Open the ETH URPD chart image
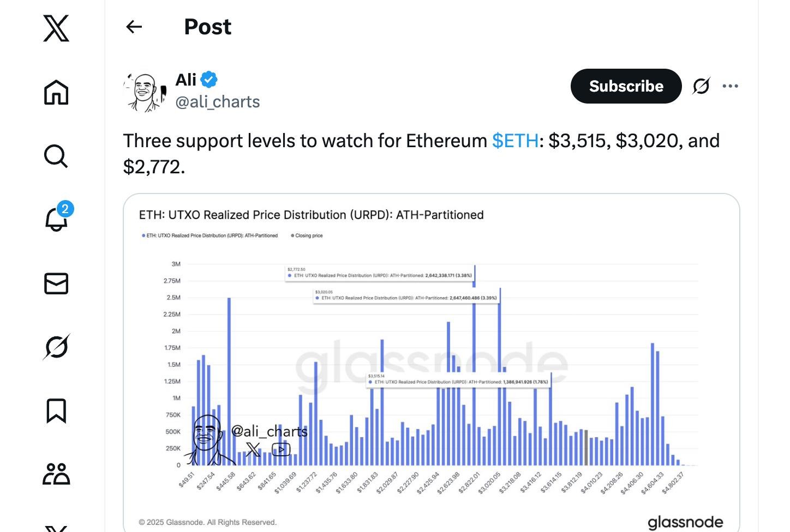Image resolution: width=790 pixels, height=532 pixels. [431, 362]
